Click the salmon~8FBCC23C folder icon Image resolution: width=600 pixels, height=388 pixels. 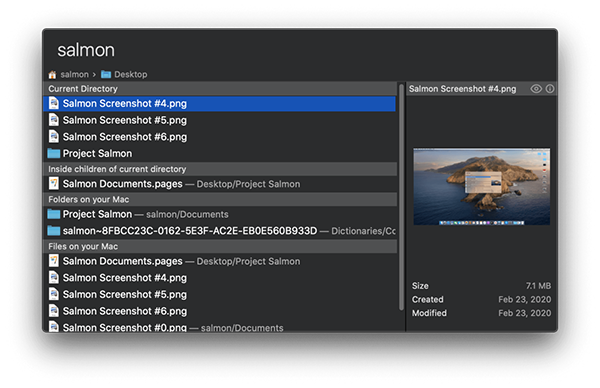54,231
